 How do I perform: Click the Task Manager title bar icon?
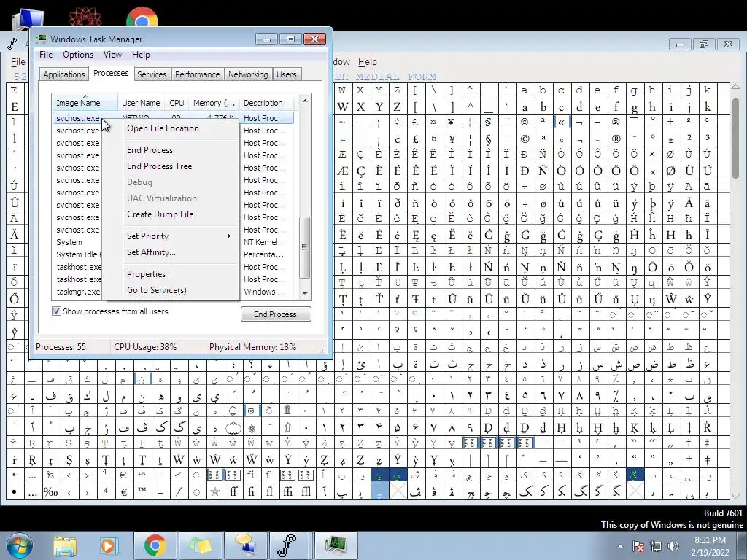(x=42, y=39)
